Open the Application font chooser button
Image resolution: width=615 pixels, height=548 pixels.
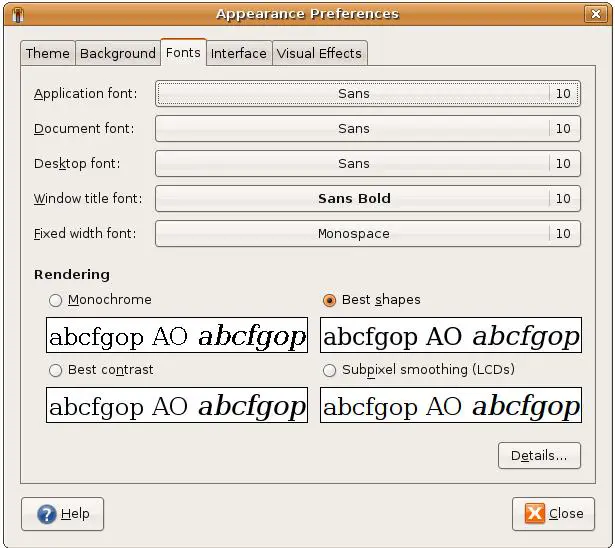coord(368,93)
